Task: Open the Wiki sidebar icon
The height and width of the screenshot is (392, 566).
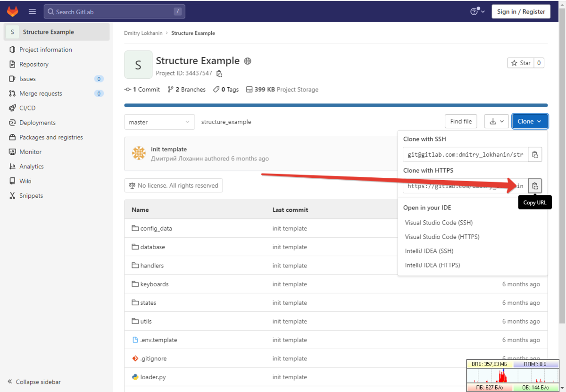Action: pos(11,181)
